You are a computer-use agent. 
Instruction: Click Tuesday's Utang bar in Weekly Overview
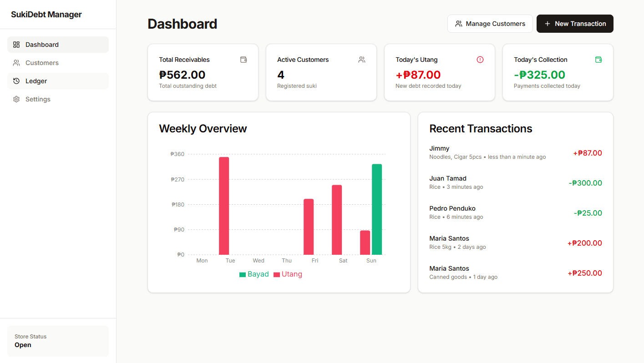(223, 205)
